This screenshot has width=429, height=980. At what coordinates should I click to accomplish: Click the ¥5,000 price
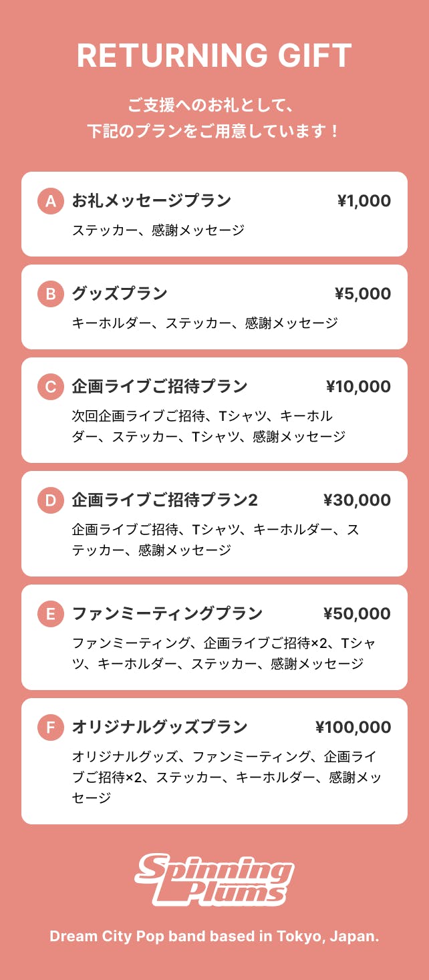click(362, 294)
